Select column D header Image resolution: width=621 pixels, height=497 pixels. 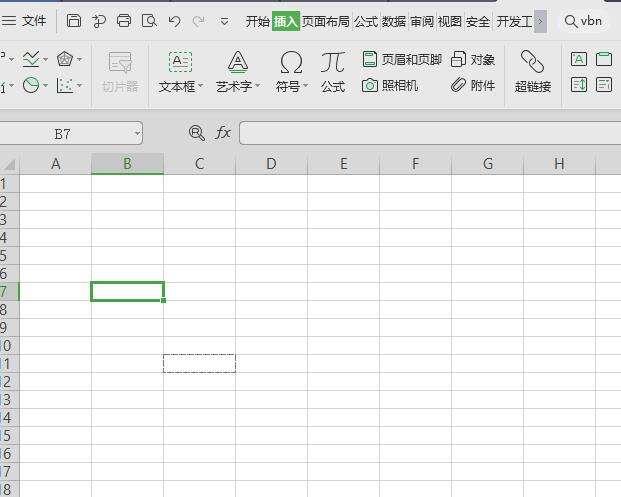click(271, 164)
